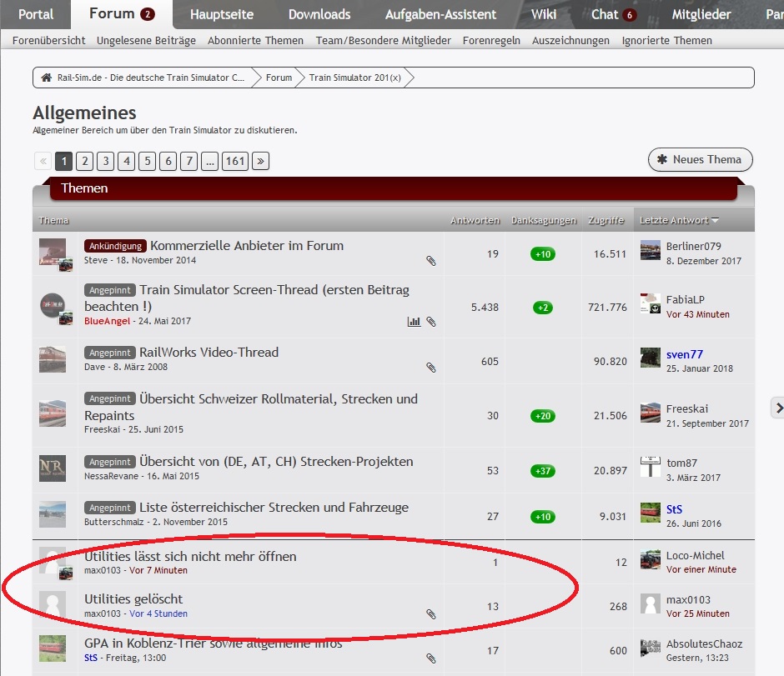
Task: Open the RailWorks Video-Thread
Action: 209,353
